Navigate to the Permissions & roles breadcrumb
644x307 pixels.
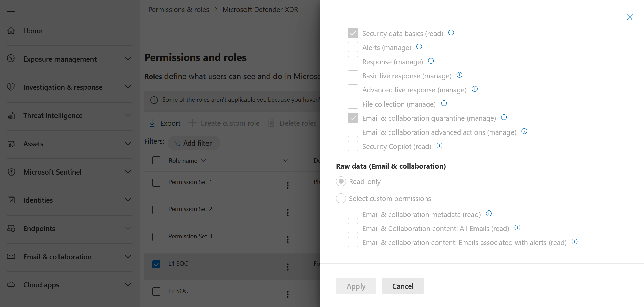point(179,9)
